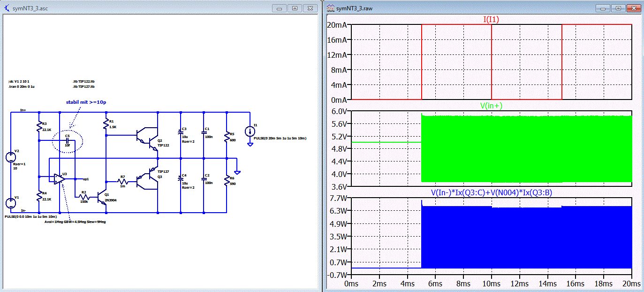The width and height of the screenshot is (644, 292).
Task: Click the V(in+) green trace label
Action: (491, 106)
